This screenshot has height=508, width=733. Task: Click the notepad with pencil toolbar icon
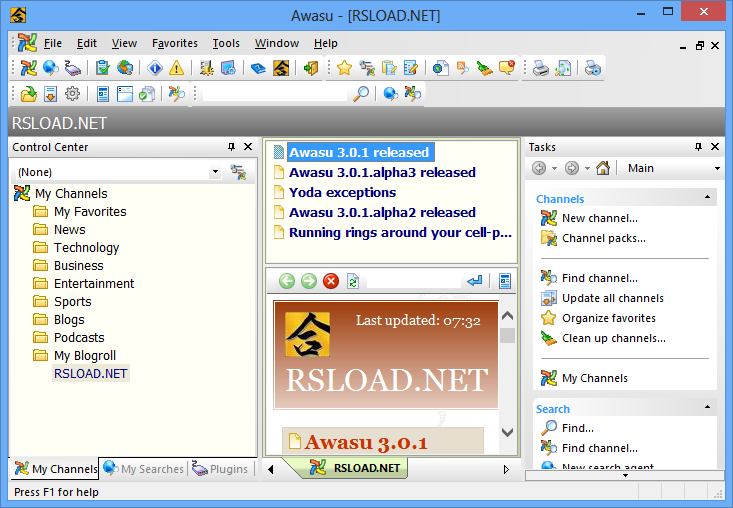tap(410, 68)
